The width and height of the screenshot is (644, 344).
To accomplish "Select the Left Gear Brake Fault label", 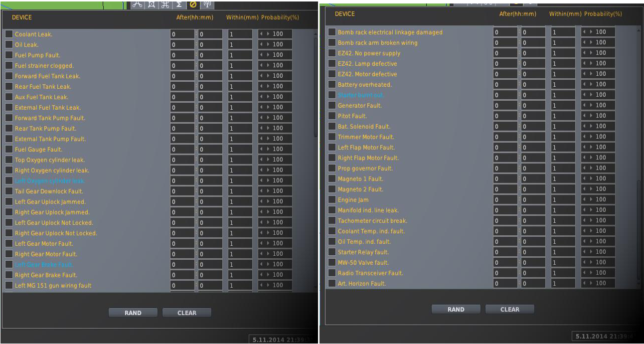I will 44,265.
